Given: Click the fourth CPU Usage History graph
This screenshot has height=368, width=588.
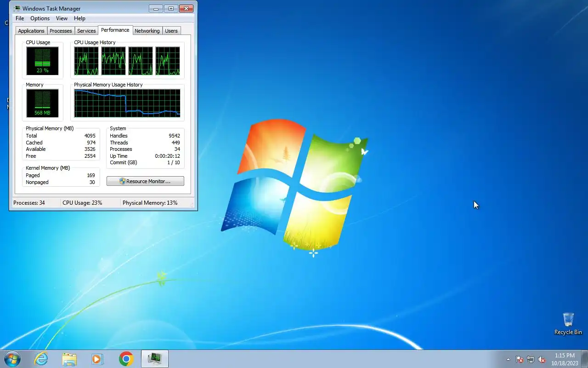Looking at the screenshot, I should [168, 61].
